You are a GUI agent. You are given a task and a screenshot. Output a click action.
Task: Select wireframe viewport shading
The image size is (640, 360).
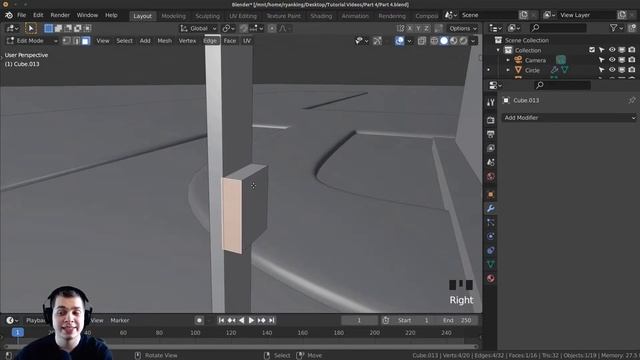pyautogui.click(x=434, y=41)
